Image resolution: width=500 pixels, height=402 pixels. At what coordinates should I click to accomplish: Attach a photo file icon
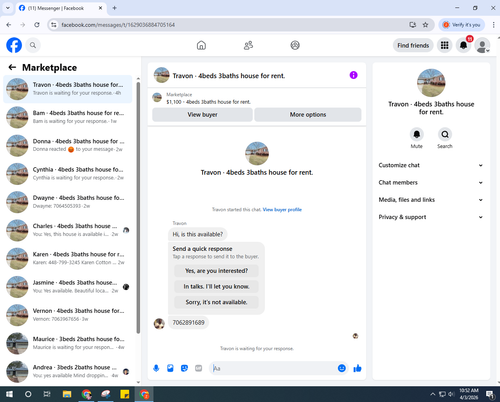(170, 368)
